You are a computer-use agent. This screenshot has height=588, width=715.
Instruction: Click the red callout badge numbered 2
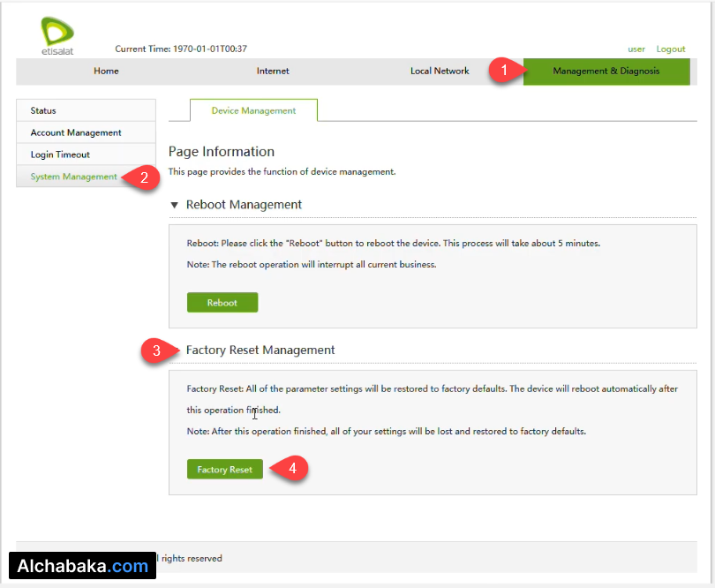(x=147, y=177)
